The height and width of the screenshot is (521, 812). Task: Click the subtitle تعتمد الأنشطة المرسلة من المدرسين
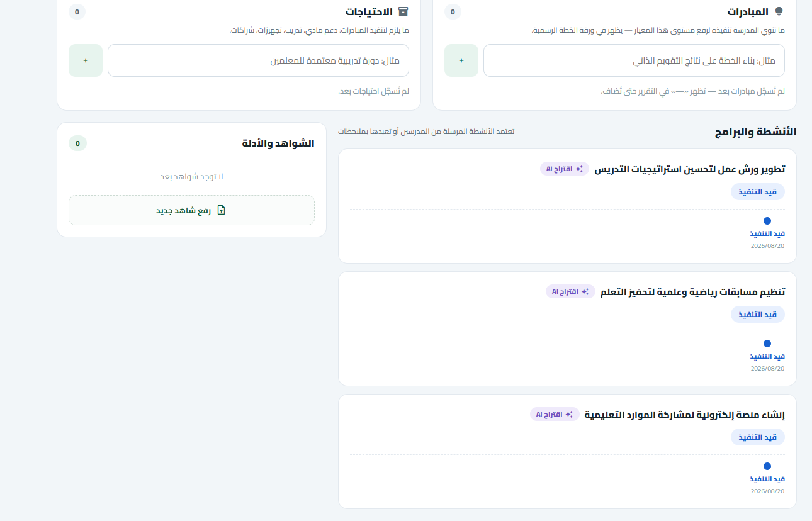point(426,132)
